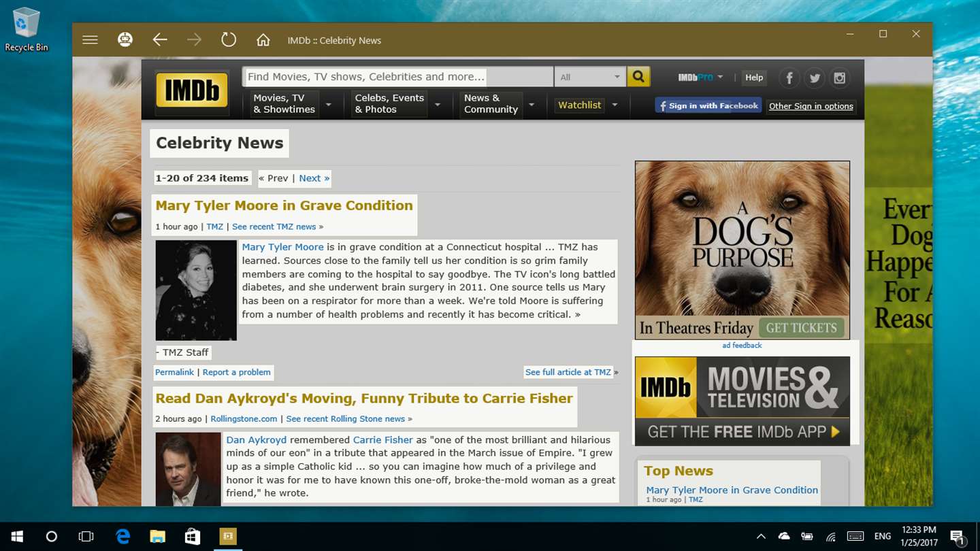Click See full article at TMZ

(x=568, y=372)
